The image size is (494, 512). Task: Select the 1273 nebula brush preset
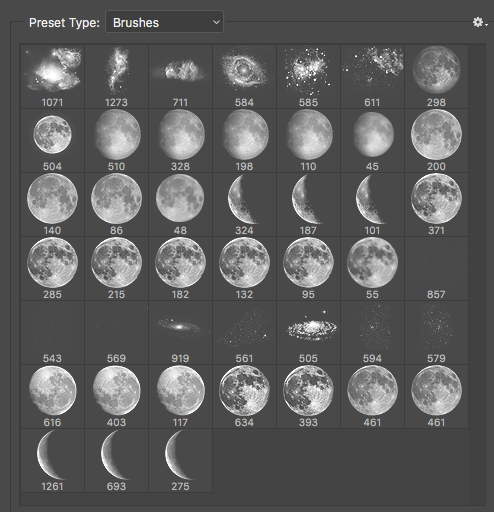[x=117, y=76]
